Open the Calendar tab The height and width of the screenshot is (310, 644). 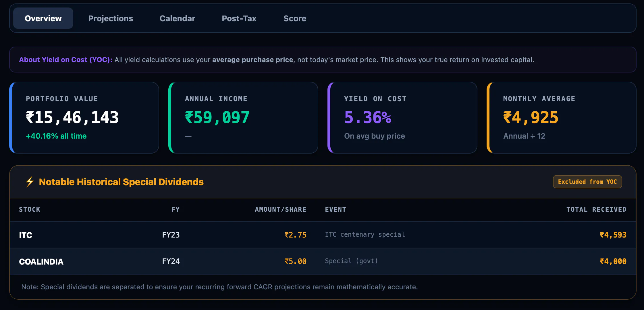[x=177, y=18]
